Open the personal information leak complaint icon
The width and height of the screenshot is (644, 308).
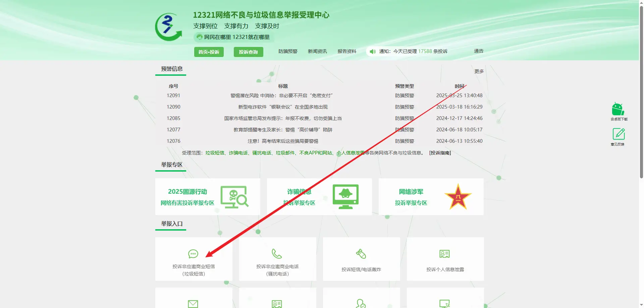445,254
